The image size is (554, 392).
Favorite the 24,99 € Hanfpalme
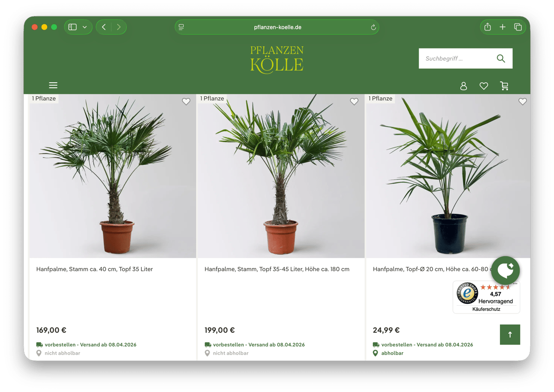[522, 102]
